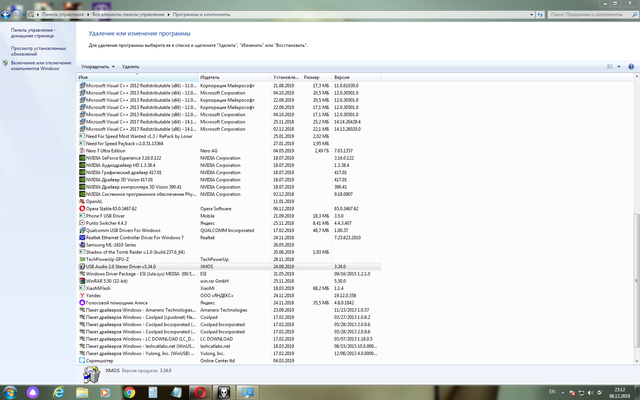Image resolution: width=640 pixels, height=400 pixels.
Task: Click the XiaoMiFlash entry icon
Action: [82, 288]
